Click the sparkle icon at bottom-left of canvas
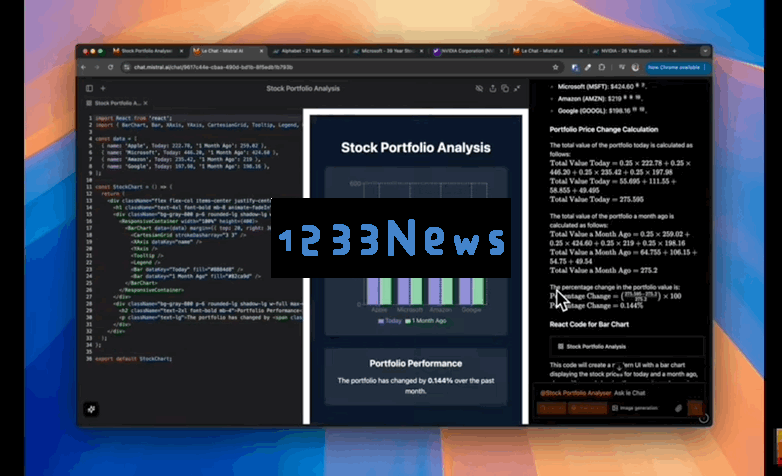This screenshot has height=476, width=782. pos(91,409)
